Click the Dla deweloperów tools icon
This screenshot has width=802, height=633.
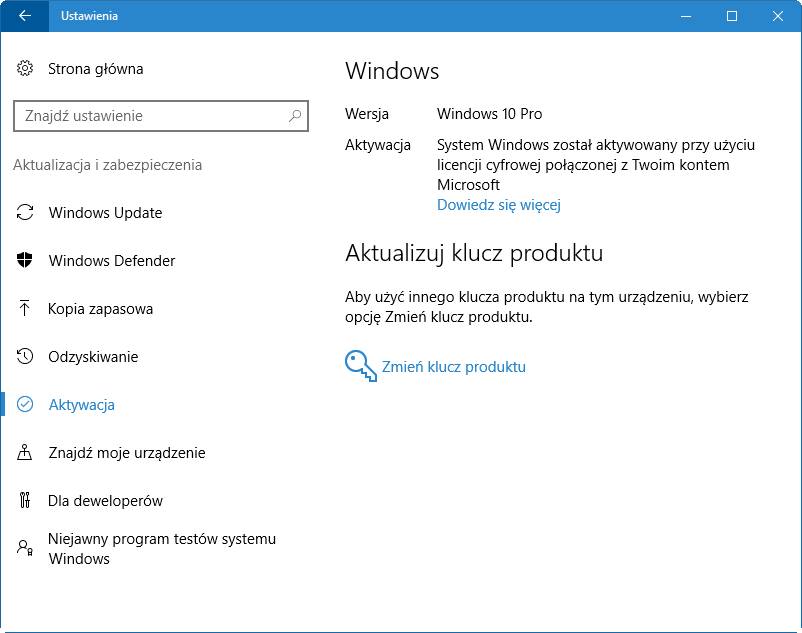[25, 500]
